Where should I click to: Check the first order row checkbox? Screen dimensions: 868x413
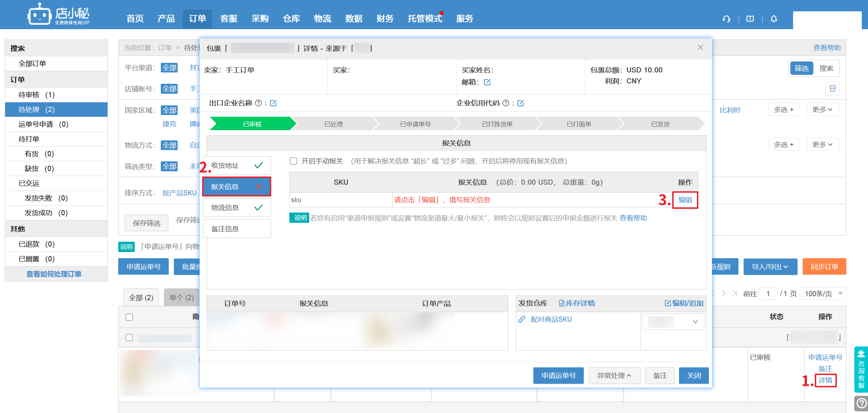point(129,337)
